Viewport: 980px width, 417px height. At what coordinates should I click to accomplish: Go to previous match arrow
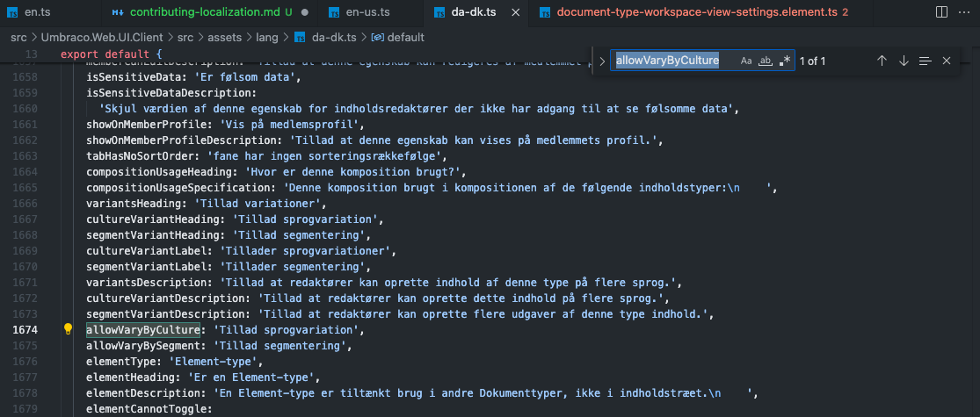tap(882, 61)
